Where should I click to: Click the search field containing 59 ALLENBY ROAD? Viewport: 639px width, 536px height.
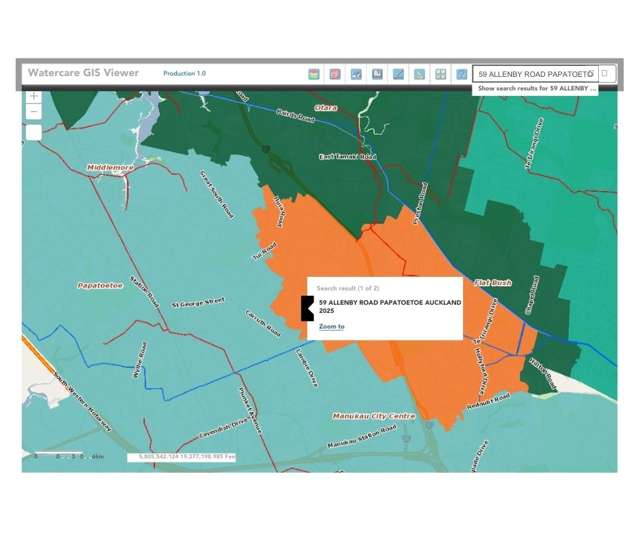(x=530, y=74)
